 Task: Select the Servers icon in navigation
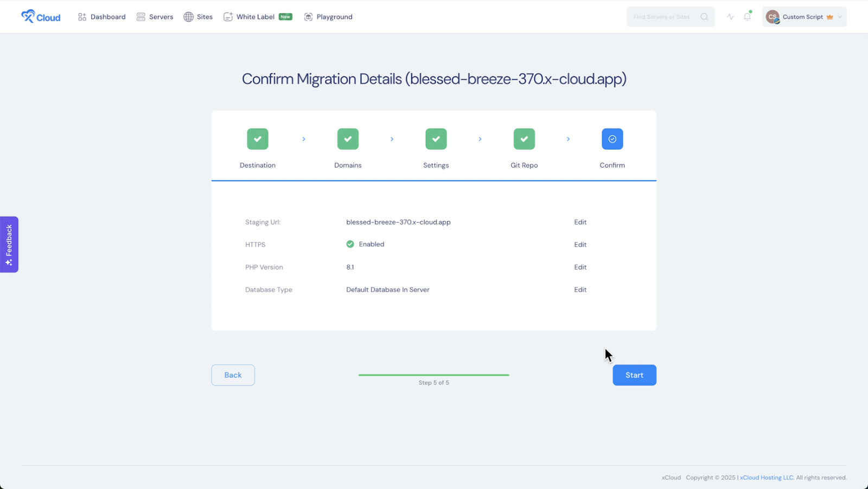140,16
